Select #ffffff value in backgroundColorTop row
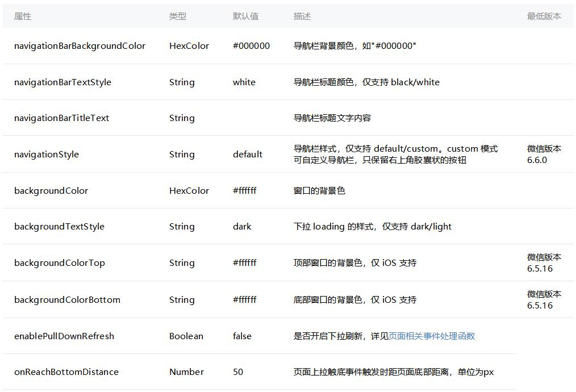This screenshot has height=392, width=576. tap(245, 262)
